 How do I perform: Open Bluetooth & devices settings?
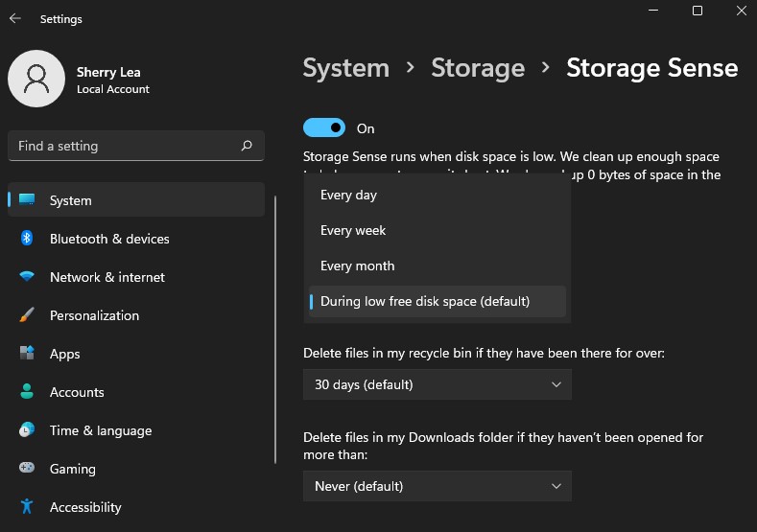click(136, 239)
